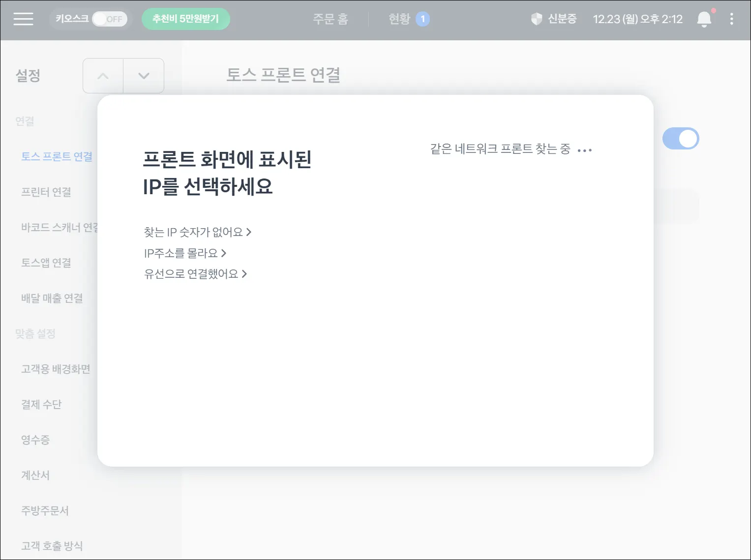
Task: Select 배달 매출 연결 in the sidebar
Action: tap(52, 298)
